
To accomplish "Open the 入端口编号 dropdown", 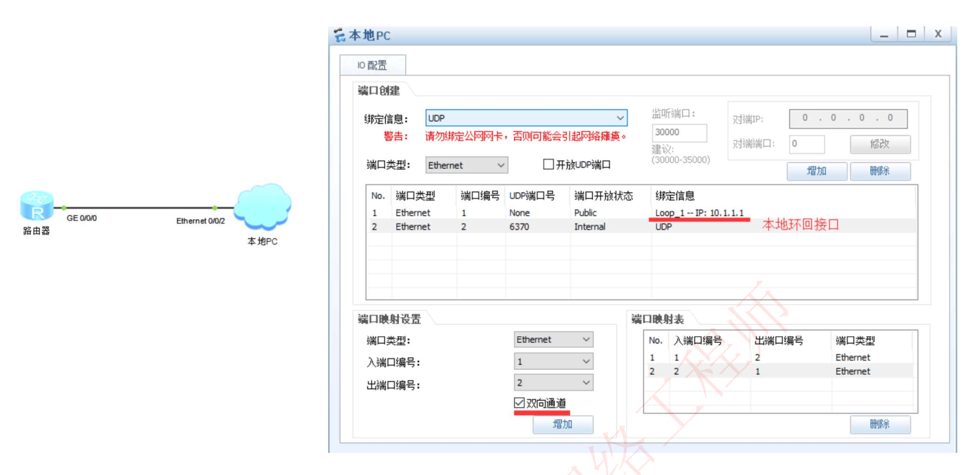I will [x=553, y=361].
